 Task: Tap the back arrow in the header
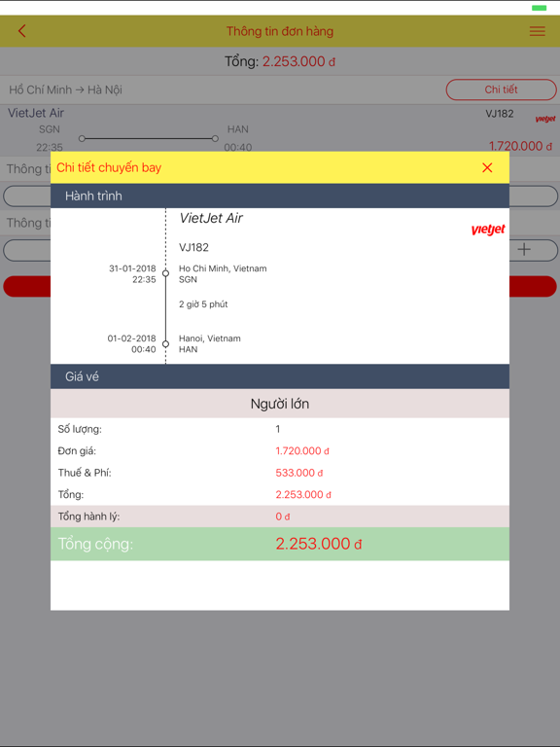coord(21,31)
